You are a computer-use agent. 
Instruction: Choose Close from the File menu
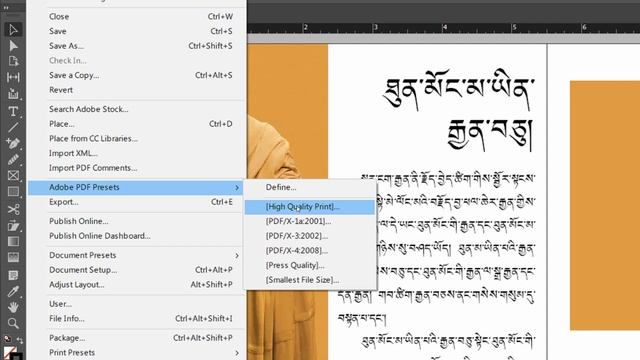pos(136,17)
